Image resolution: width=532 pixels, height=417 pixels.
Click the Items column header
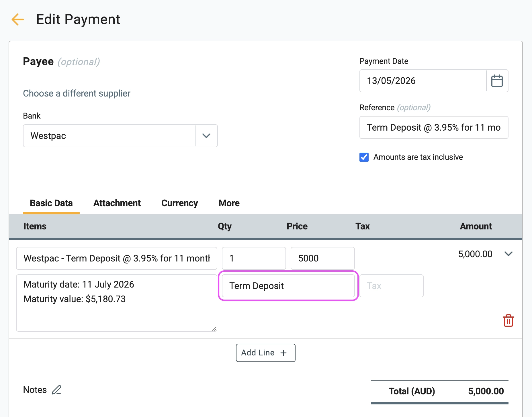coord(35,226)
